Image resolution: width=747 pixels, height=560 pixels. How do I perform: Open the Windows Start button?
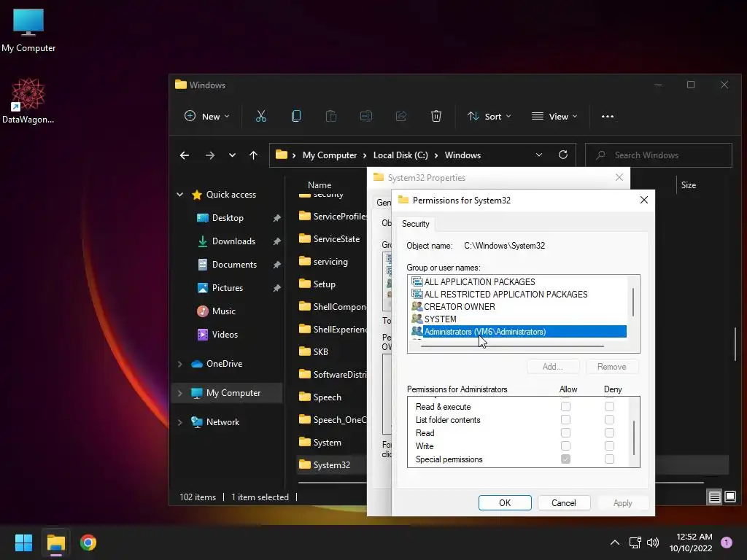(x=23, y=542)
